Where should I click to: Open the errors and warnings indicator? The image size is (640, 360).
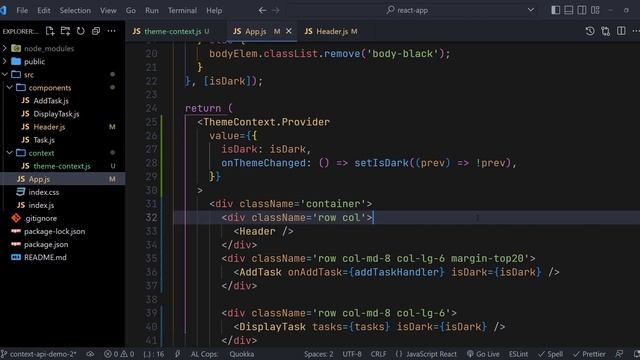(x=119, y=354)
